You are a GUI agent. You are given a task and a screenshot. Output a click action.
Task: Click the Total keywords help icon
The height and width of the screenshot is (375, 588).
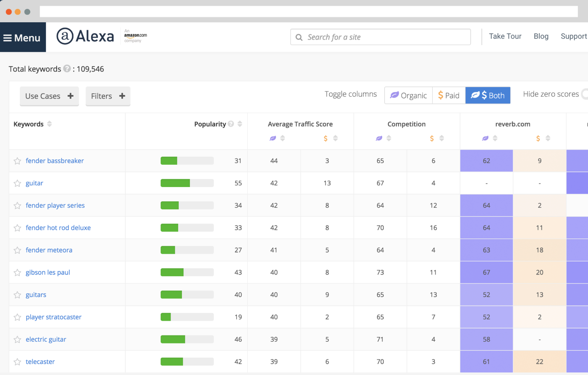(x=67, y=69)
